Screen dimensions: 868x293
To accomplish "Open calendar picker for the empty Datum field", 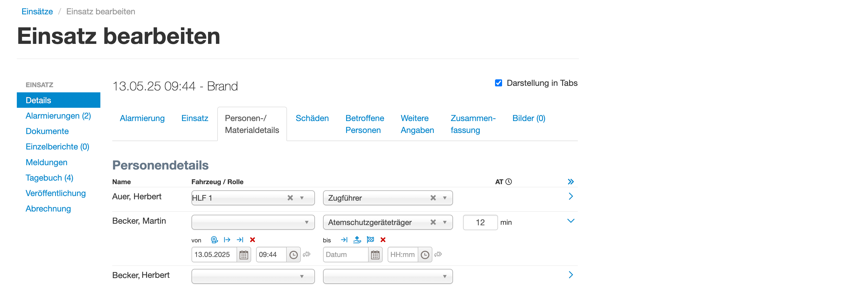I will click(x=375, y=255).
